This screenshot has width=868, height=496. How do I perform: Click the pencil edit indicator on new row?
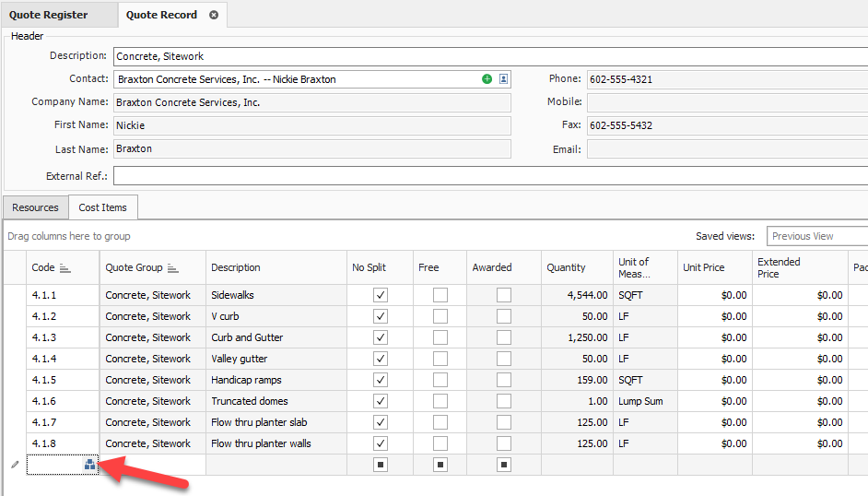(15, 465)
